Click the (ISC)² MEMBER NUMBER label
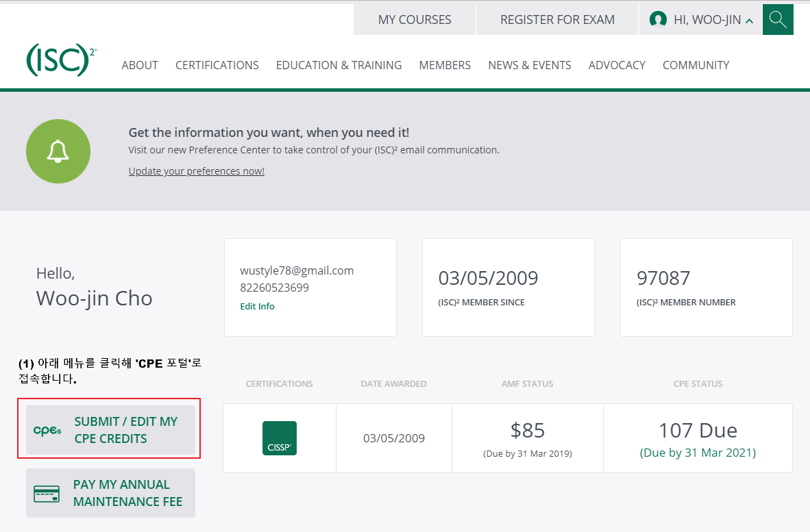 tap(686, 303)
